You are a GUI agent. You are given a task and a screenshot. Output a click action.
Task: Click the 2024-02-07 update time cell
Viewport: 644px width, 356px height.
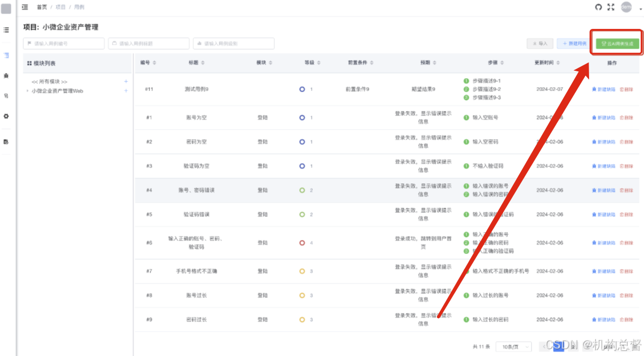[550, 89]
